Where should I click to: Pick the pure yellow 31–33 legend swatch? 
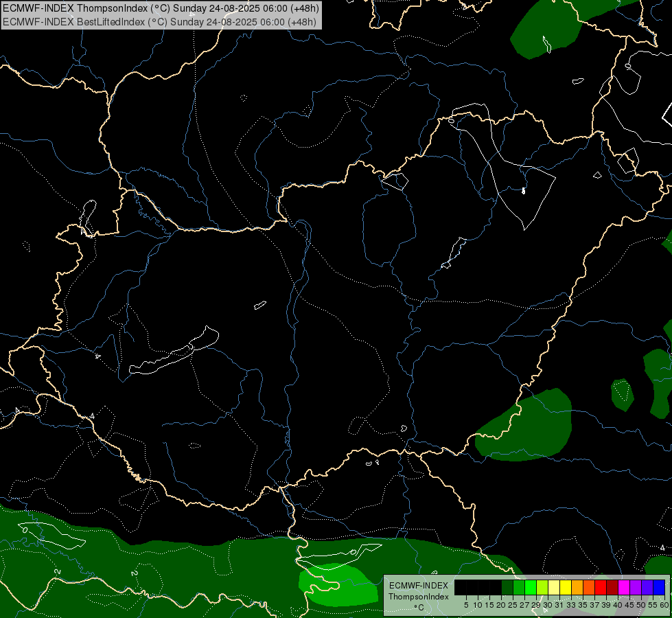[566, 587]
